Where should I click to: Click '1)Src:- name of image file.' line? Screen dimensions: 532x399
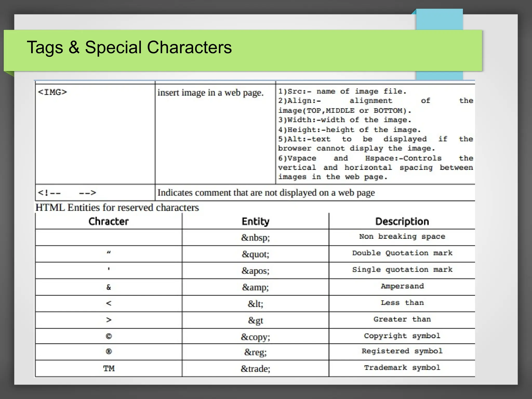[x=342, y=91]
